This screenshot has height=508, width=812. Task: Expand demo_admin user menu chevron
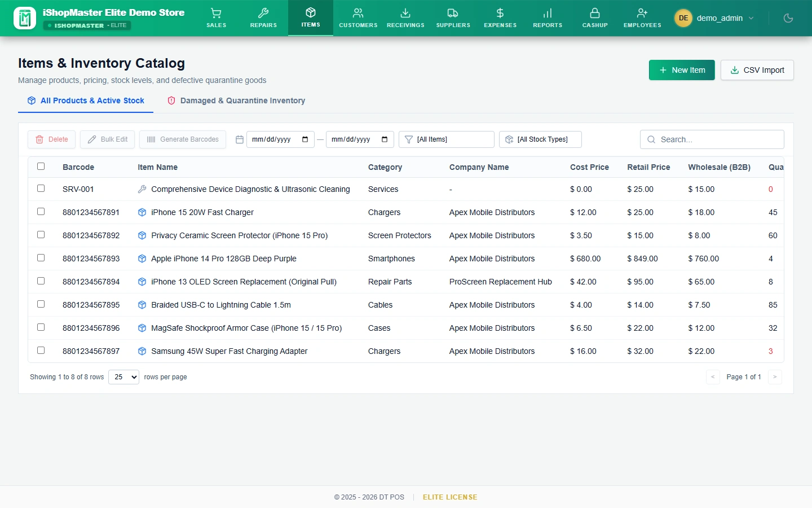[751, 18]
